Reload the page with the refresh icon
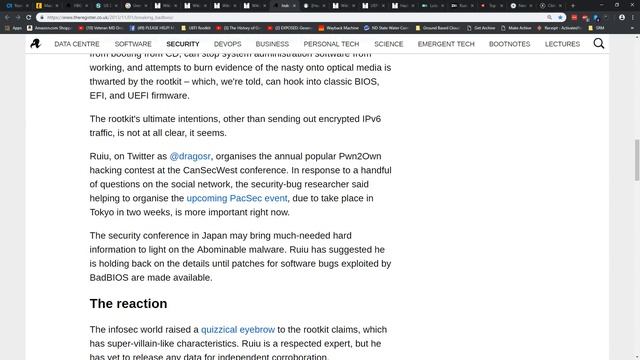 coord(29,18)
